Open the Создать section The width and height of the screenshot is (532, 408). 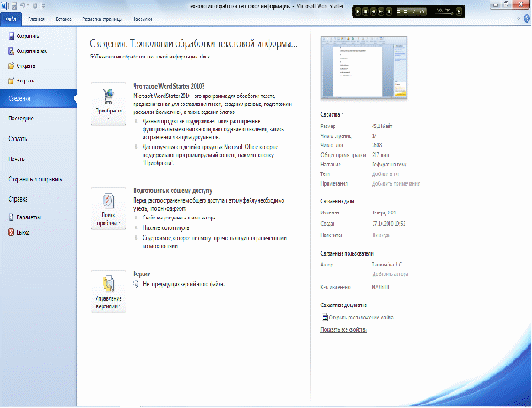click(18, 138)
